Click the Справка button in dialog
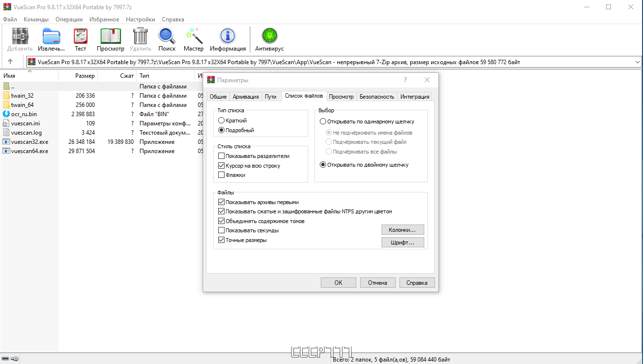Viewport: 643px width, 364px height. click(x=417, y=282)
